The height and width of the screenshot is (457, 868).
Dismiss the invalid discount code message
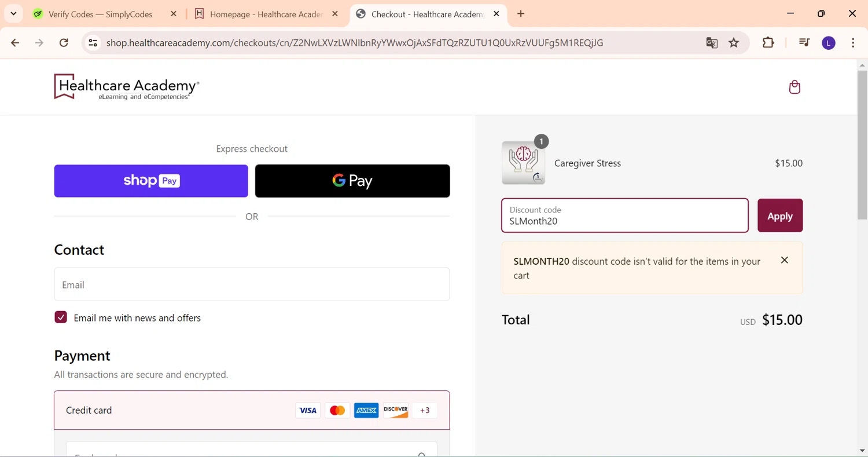click(785, 261)
